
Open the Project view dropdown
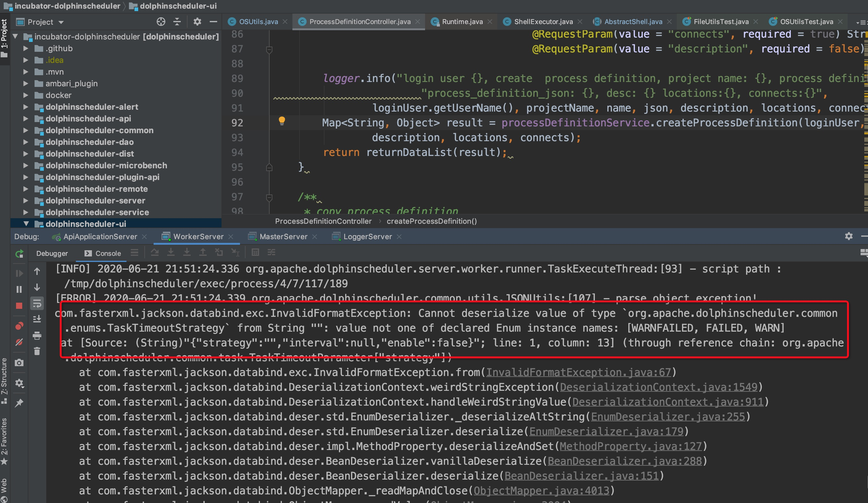tap(61, 22)
